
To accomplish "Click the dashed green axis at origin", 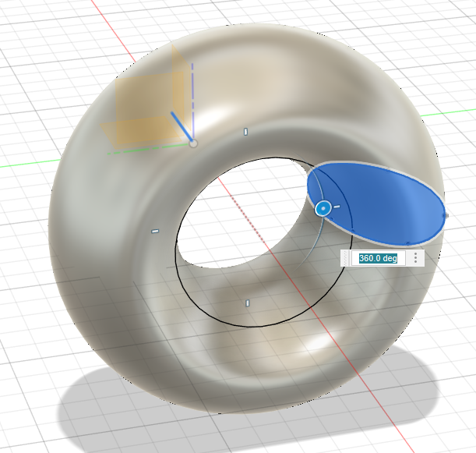I will (140, 149).
